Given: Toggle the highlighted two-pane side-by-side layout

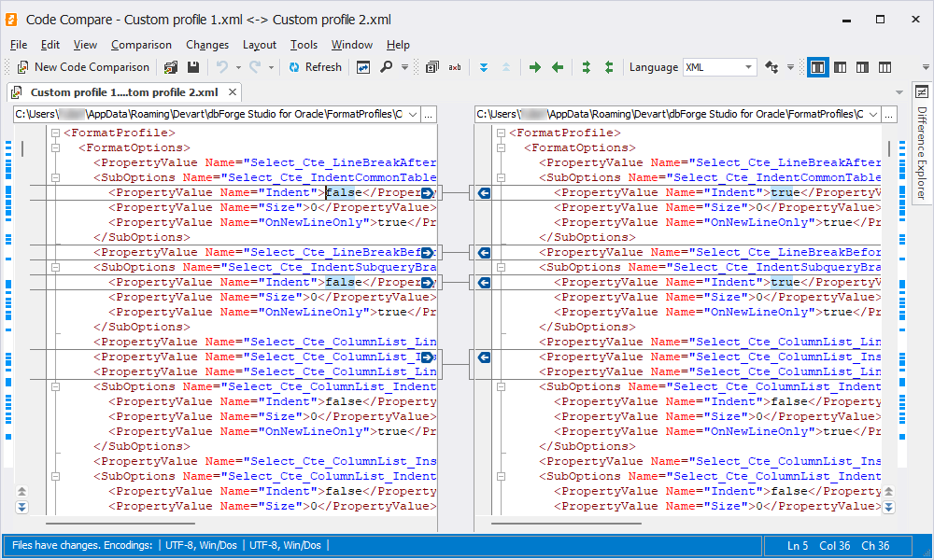Looking at the screenshot, I should click(x=818, y=67).
